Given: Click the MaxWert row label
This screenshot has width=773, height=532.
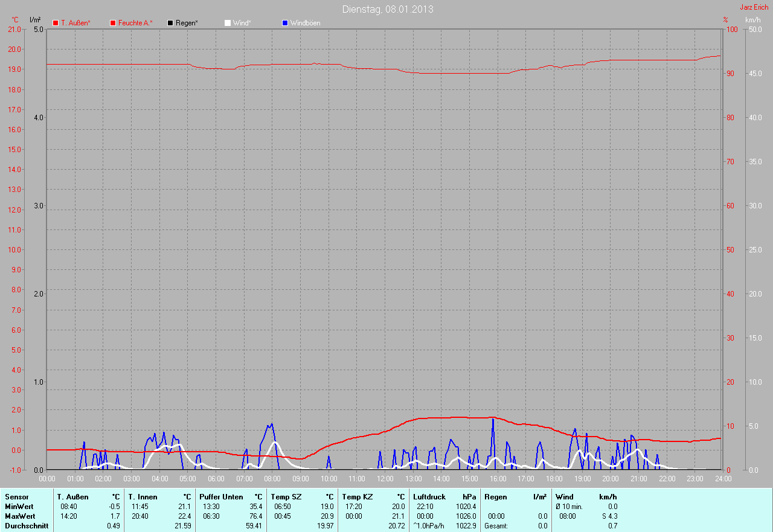Looking at the screenshot, I should point(20,516).
